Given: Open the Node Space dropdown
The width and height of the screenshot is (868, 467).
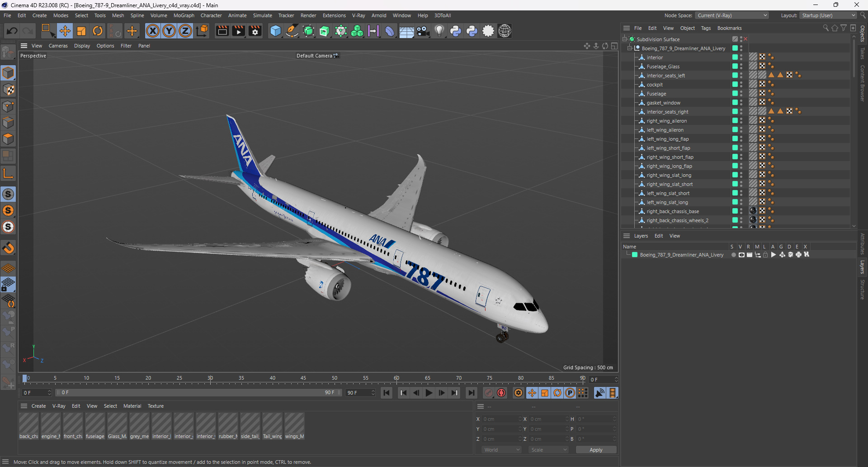Looking at the screenshot, I should coord(731,15).
